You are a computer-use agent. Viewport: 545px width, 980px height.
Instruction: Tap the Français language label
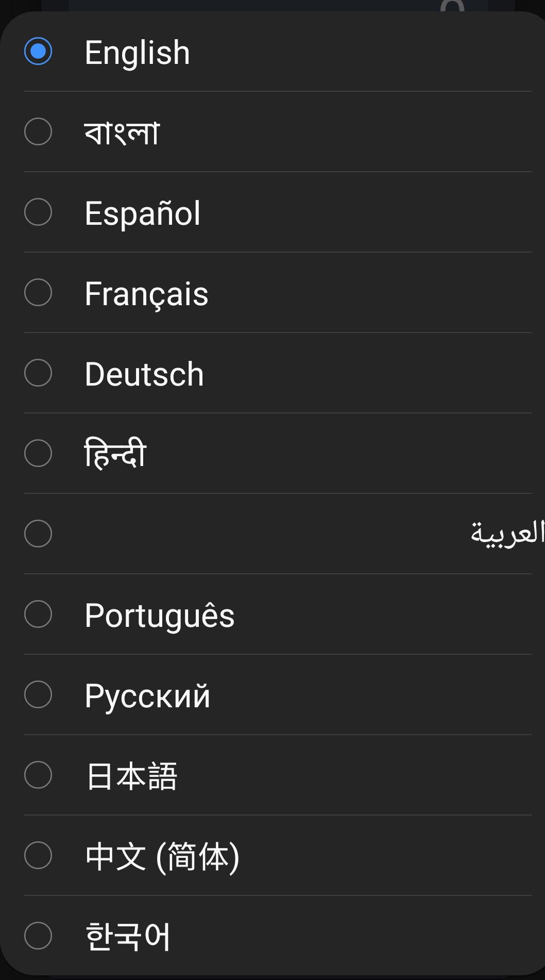tap(146, 294)
